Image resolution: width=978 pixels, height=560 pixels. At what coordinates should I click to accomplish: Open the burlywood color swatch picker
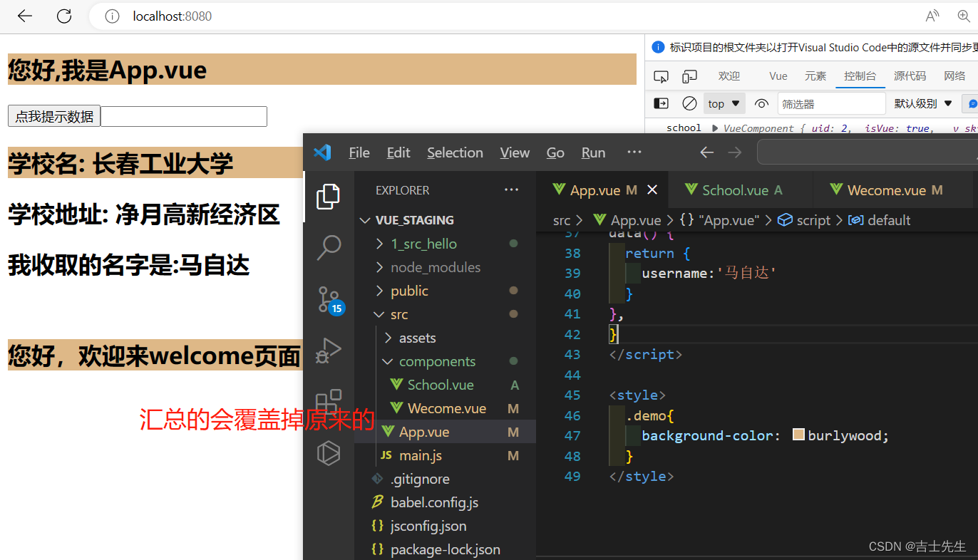pos(798,435)
